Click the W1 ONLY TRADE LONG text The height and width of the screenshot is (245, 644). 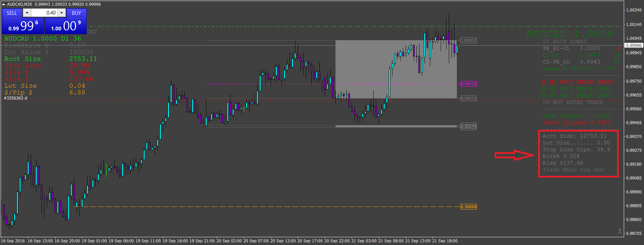(x=580, y=96)
